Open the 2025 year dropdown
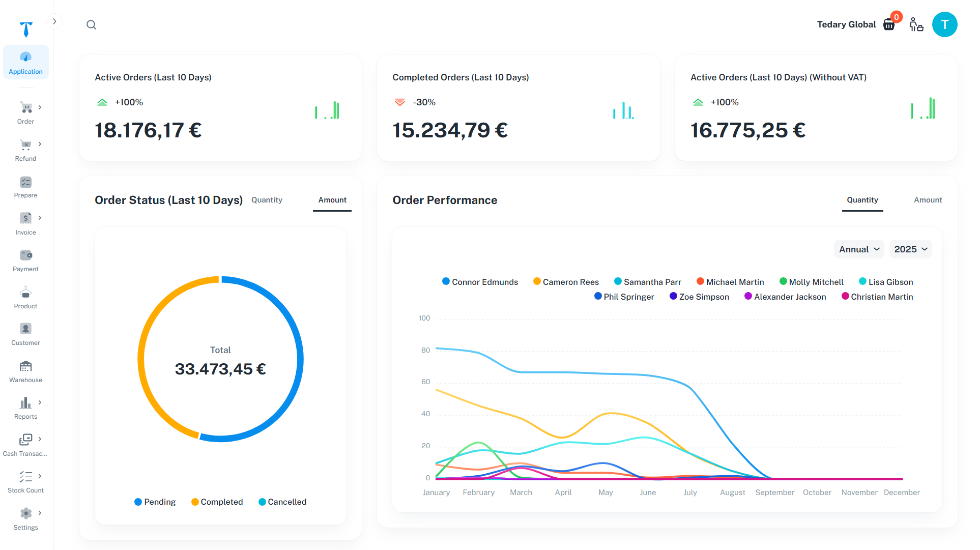This screenshot has width=980, height=550. point(910,249)
